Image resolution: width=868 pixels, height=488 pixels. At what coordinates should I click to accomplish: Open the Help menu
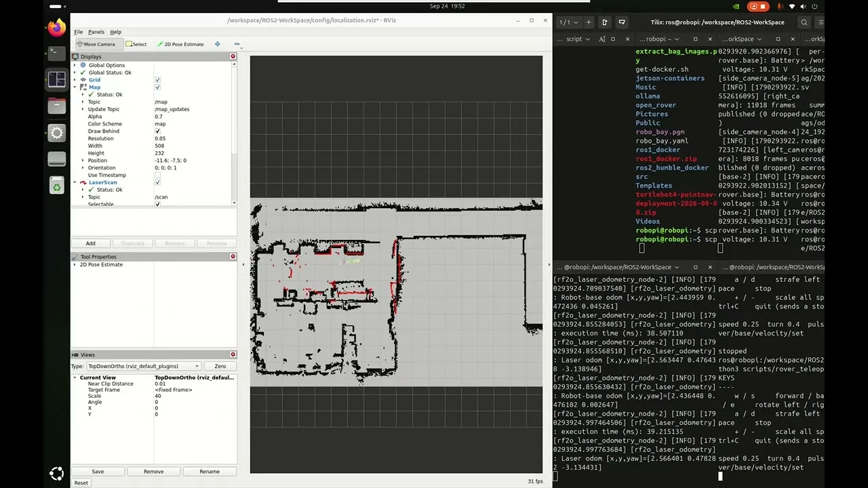tap(115, 32)
